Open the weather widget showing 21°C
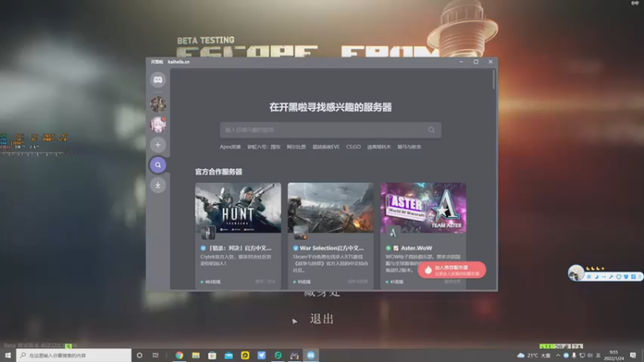This screenshot has height=362, width=644. (534, 356)
